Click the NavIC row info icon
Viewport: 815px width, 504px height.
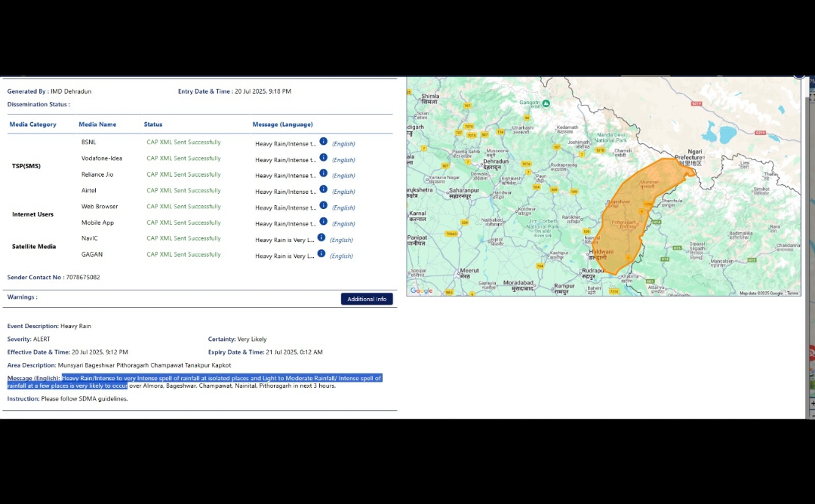click(321, 237)
